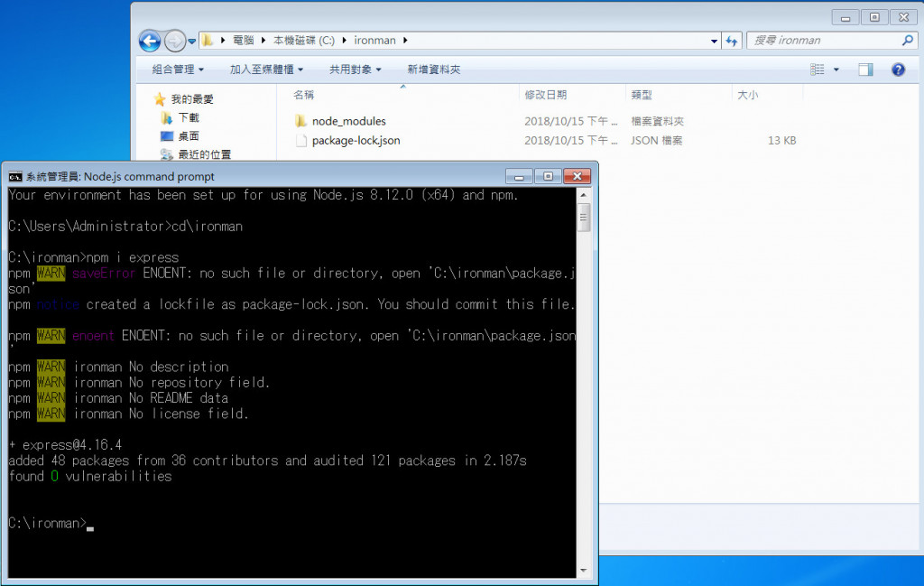Open command prompt system menu icon
This screenshot has height=586, width=924.
pyautogui.click(x=15, y=176)
